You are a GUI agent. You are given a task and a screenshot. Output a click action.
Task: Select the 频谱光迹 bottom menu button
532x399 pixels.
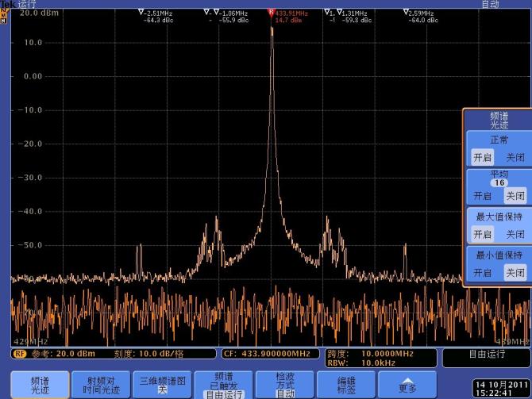click(40, 385)
